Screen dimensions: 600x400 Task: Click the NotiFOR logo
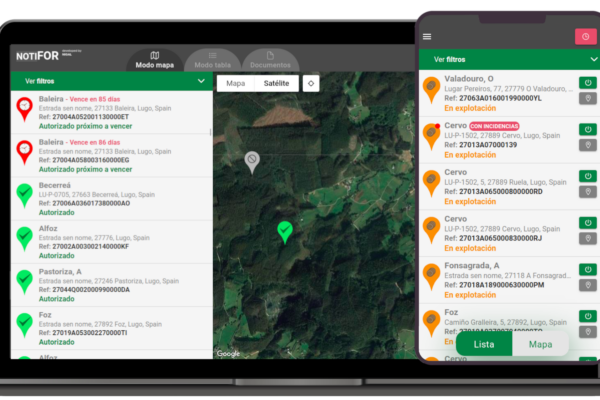tap(37, 56)
